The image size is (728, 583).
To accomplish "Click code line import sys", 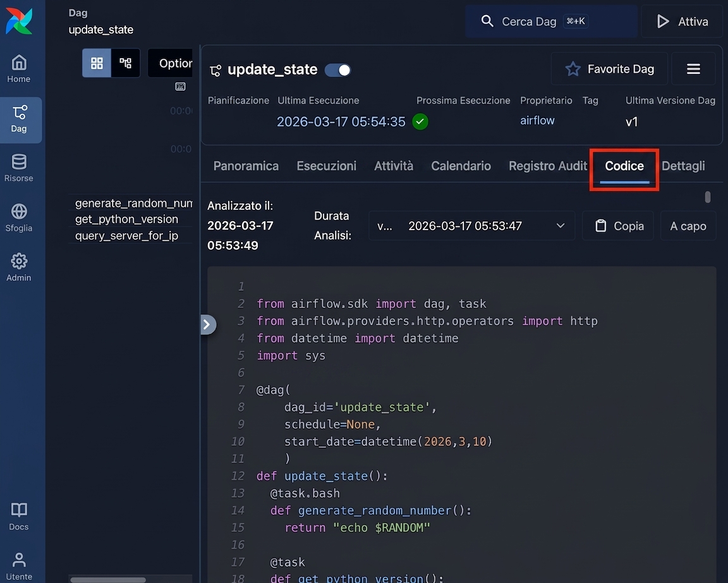I will (x=291, y=356).
